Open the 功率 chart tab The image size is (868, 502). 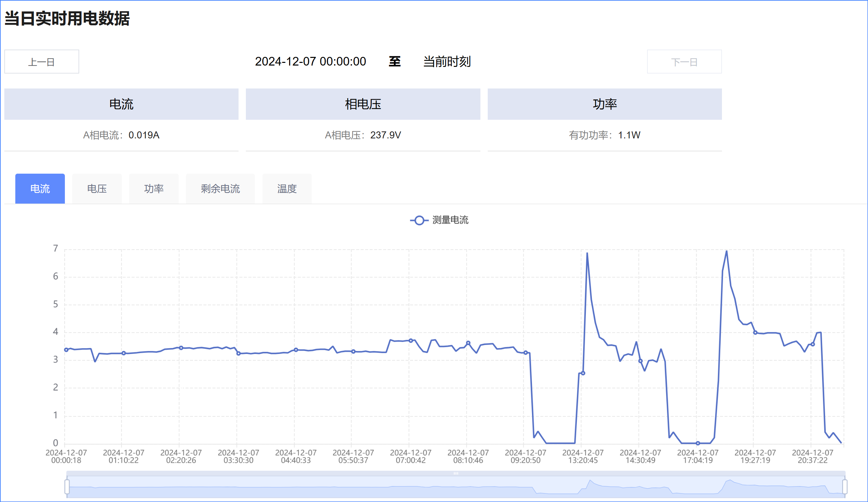coord(154,189)
